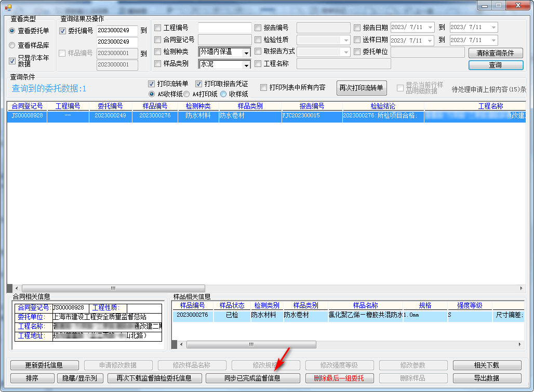Click the main table's right scroll arrow
534x392 pixels.
(x=522, y=288)
